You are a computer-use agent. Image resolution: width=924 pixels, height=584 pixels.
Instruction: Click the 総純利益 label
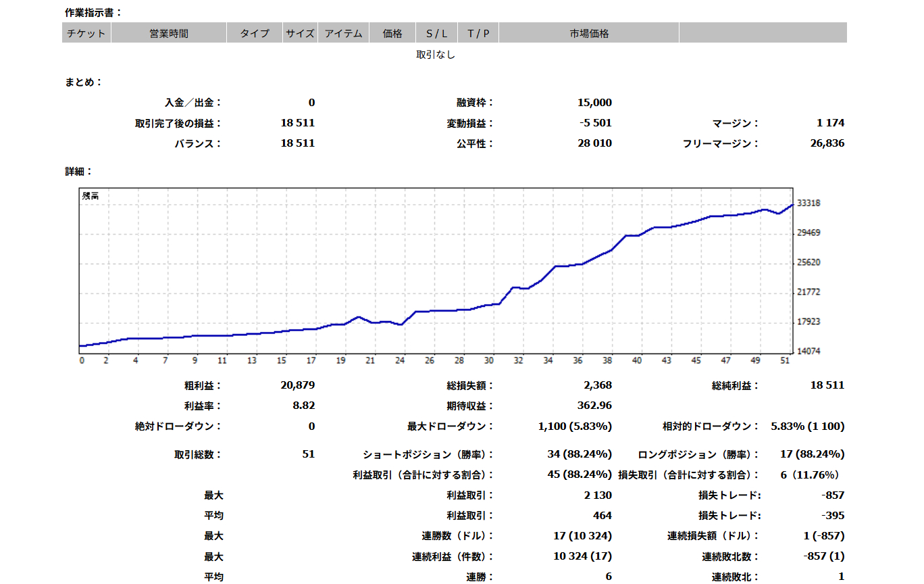click(x=736, y=385)
